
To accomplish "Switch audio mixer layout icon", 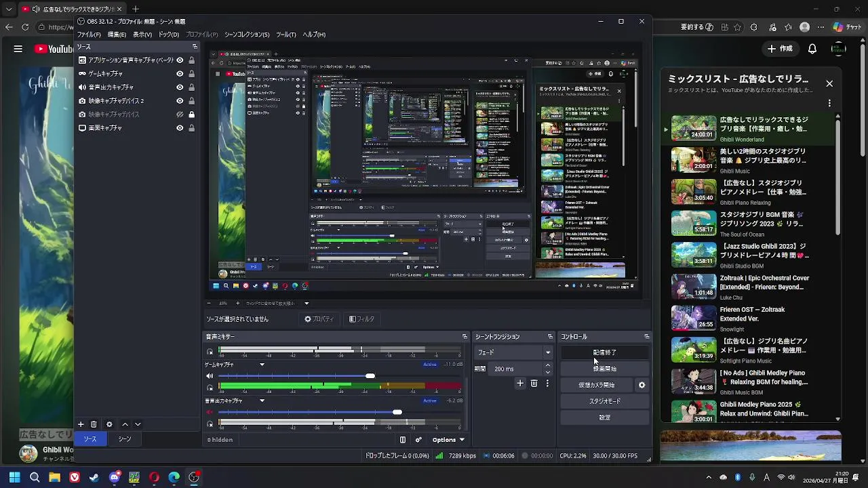I will [x=403, y=440].
